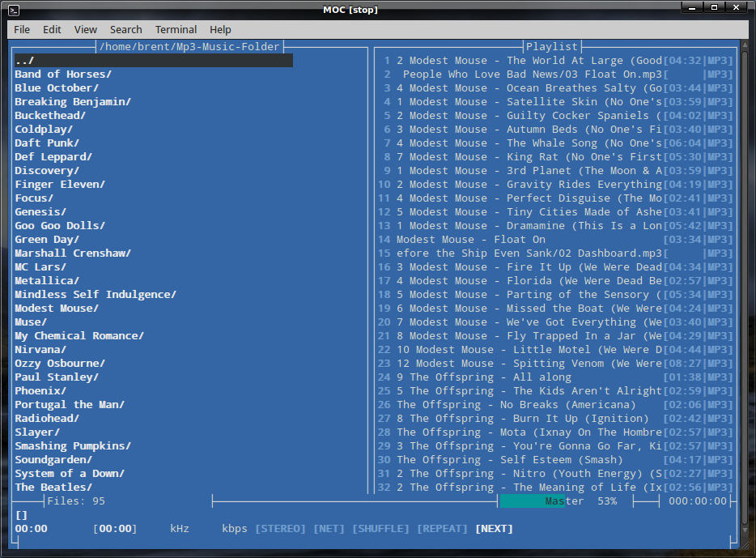Click the Master volume bar
This screenshot has height=558, width=756.
(x=565, y=501)
